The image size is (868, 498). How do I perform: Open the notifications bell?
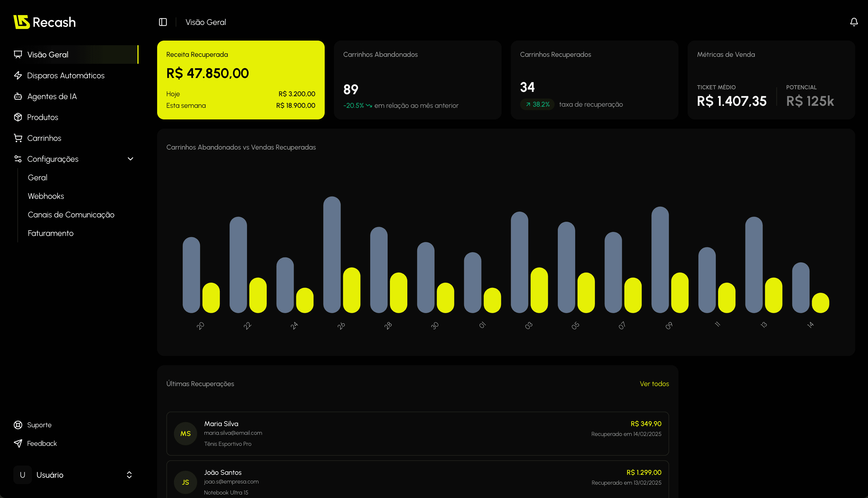pyautogui.click(x=854, y=21)
